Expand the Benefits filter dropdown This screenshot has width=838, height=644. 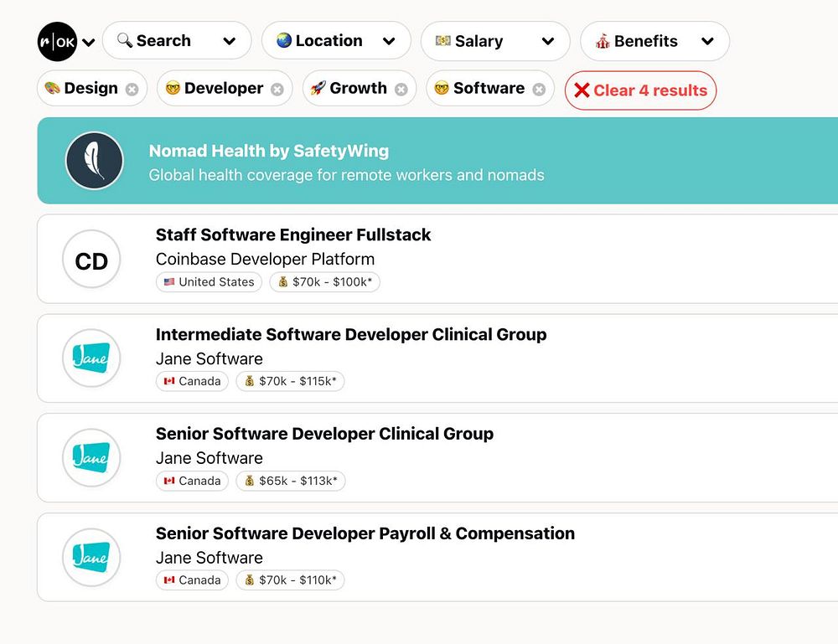coord(654,41)
